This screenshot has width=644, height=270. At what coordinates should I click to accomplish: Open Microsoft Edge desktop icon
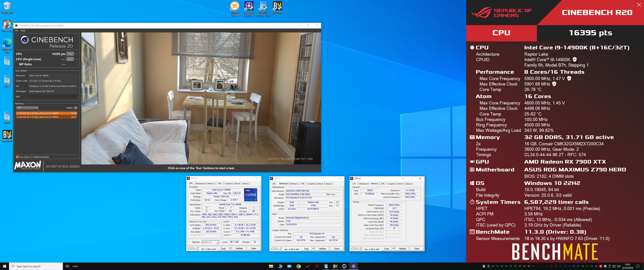point(7,46)
